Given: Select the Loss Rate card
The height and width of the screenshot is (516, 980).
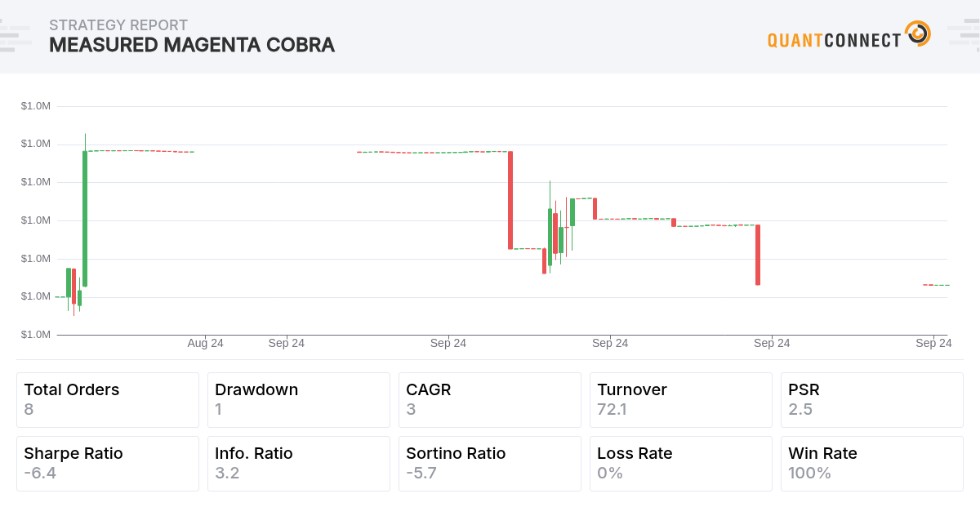Looking at the screenshot, I should tap(681, 464).
